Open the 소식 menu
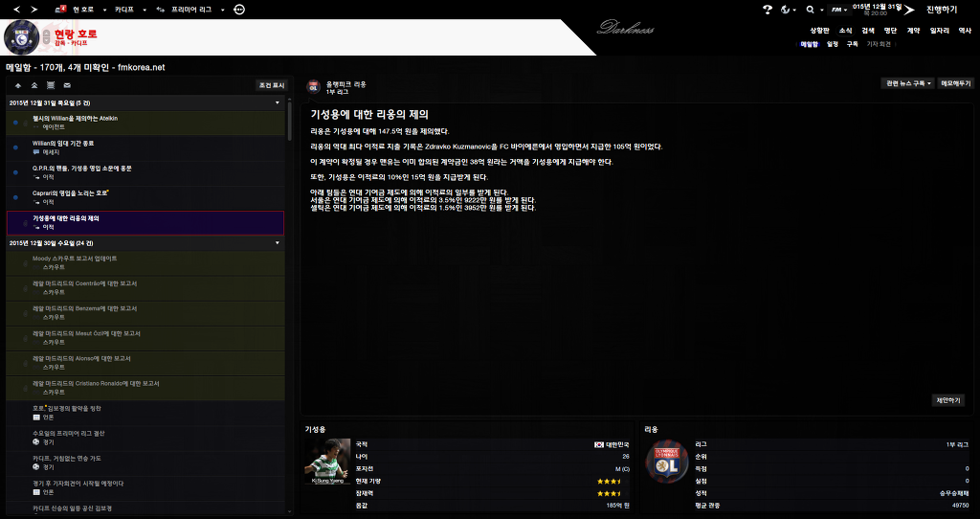Screen dimensions: 980x519 (845, 30)
